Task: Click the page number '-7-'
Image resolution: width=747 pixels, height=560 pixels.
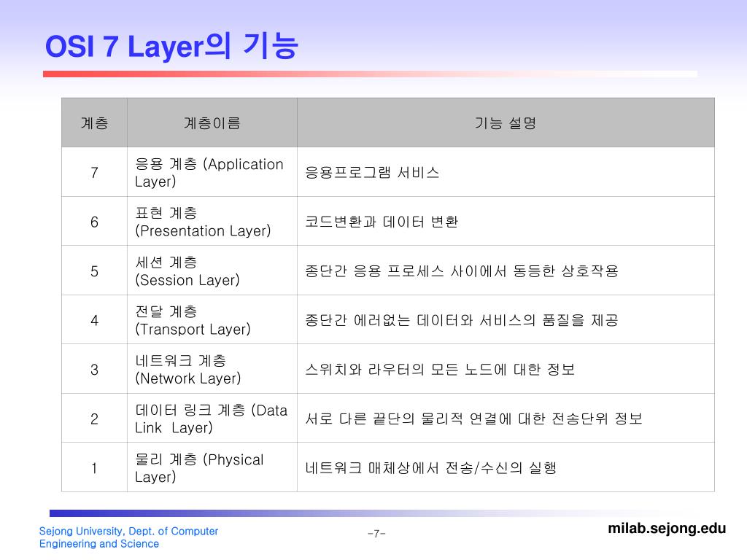Action: pyautogui.click(x=376, y=533)
